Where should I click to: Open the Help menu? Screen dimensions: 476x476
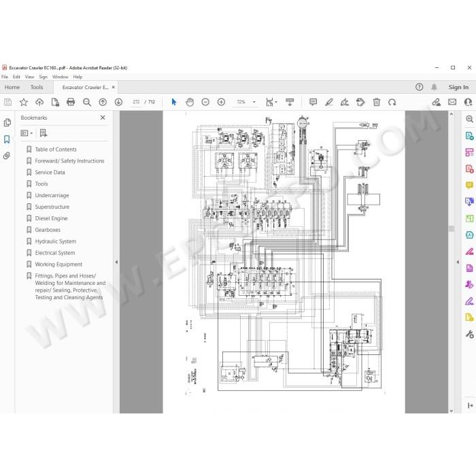click(78, 77)
